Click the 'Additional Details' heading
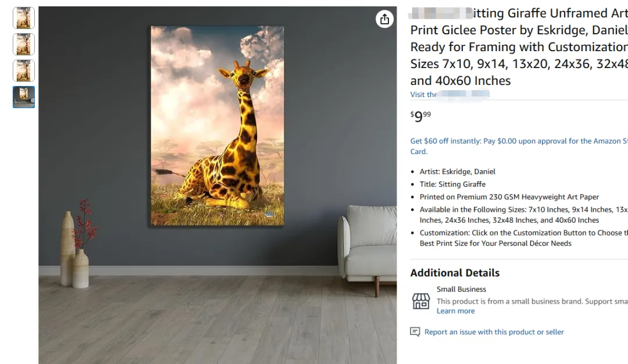The height and width of the screenshot is (364, 628). point(455,273)
